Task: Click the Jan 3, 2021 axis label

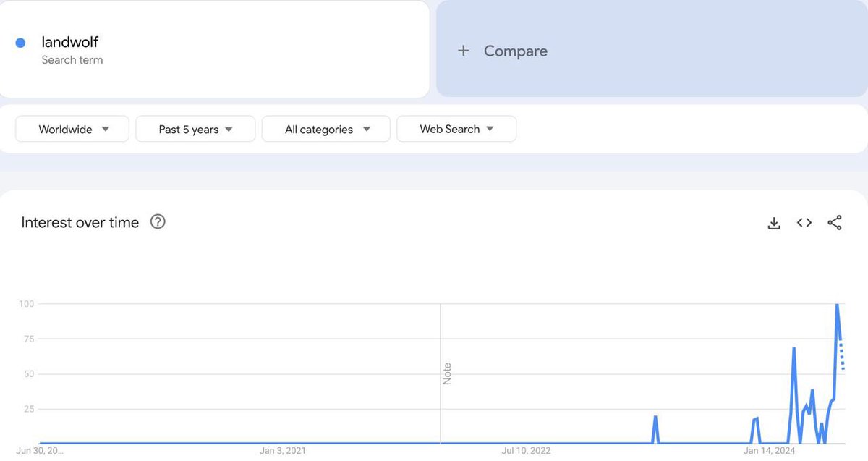Action: [282, 451]
